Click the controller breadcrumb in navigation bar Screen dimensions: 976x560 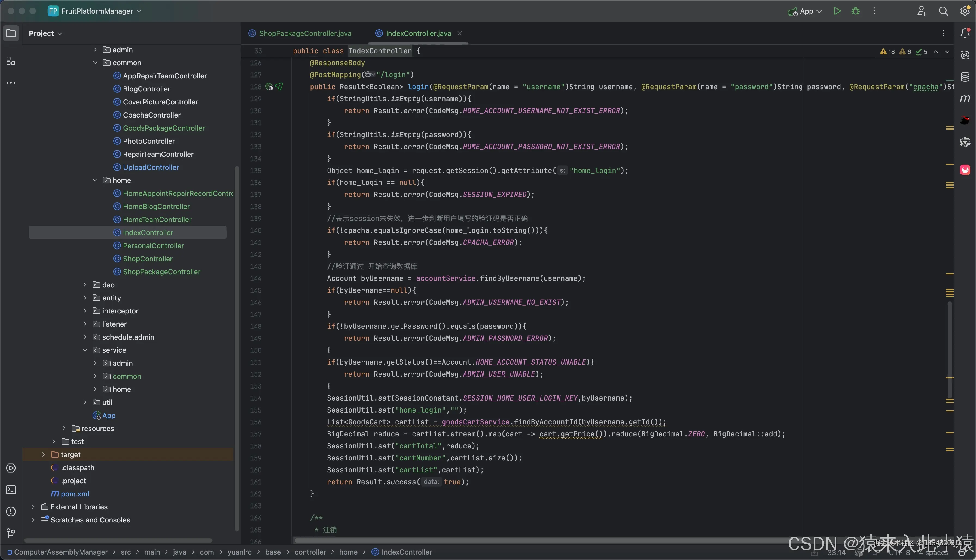(x=310, y=552)
